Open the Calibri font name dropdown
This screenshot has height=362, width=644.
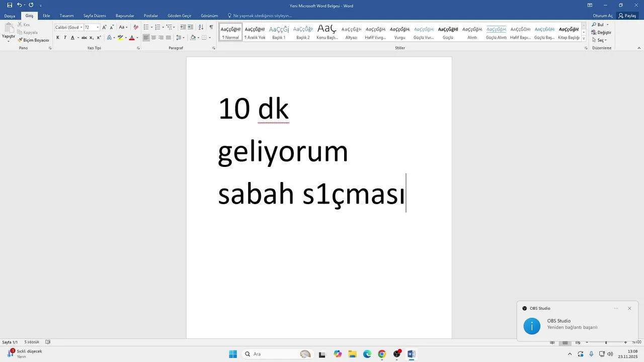[82, 27]
